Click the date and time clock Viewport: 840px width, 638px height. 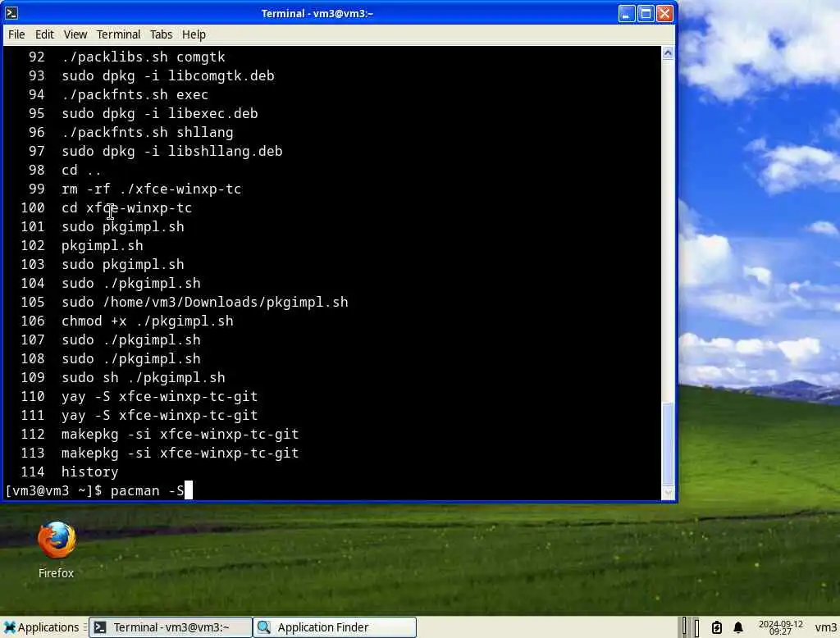coord(781,627)
